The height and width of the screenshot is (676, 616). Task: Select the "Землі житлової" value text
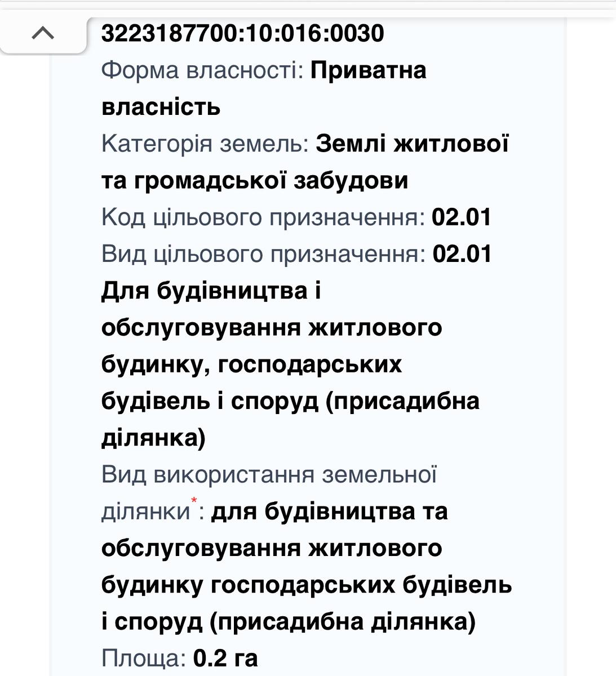point(412,144)
